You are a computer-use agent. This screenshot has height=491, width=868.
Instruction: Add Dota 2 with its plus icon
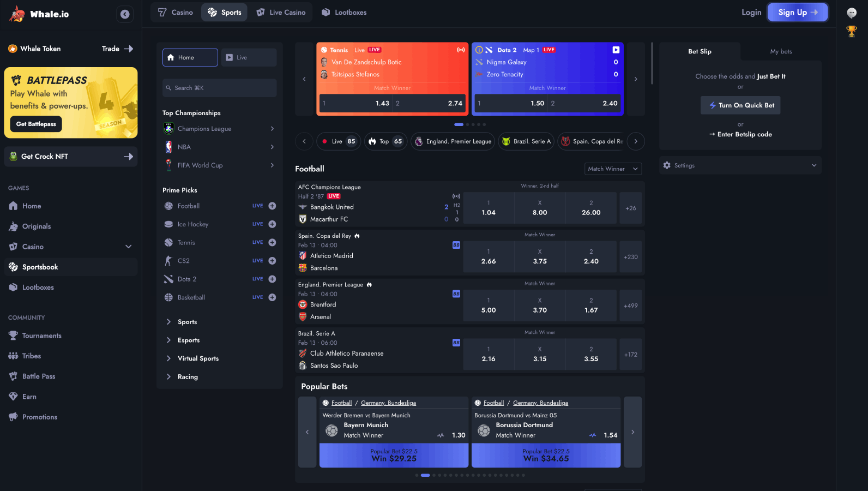tap(272, 279)
